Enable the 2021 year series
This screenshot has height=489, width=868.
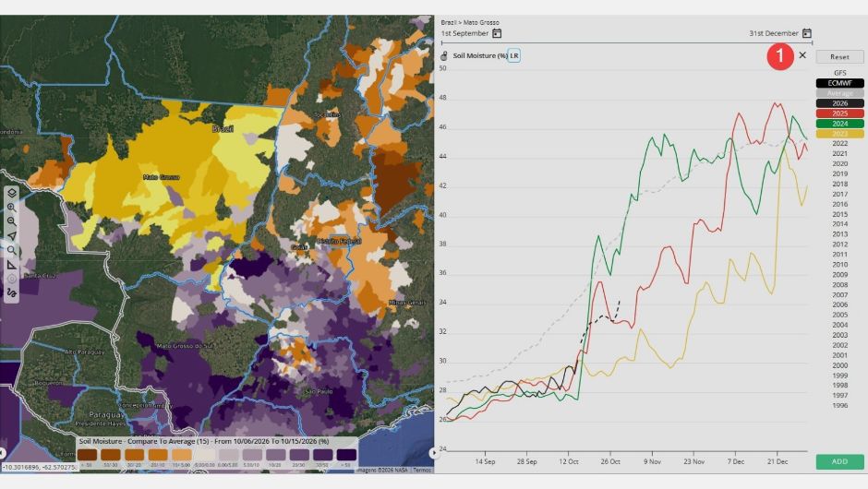[x=839, y=154]
